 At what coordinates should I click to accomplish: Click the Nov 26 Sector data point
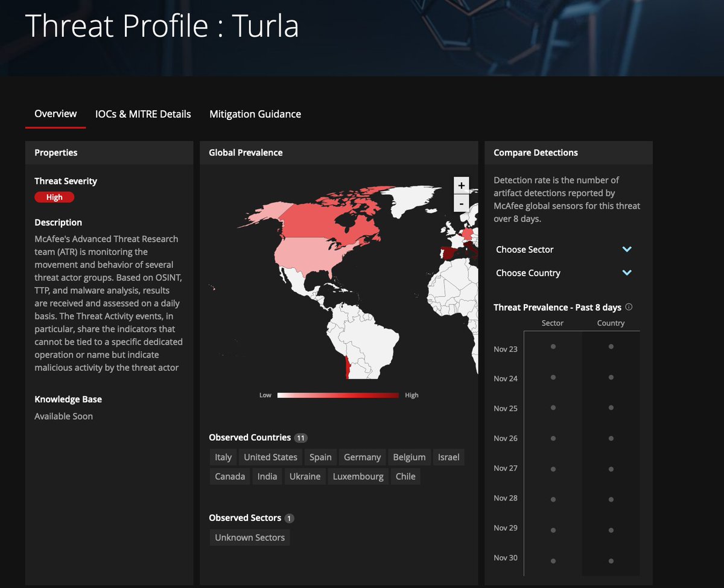pos(553,438)
